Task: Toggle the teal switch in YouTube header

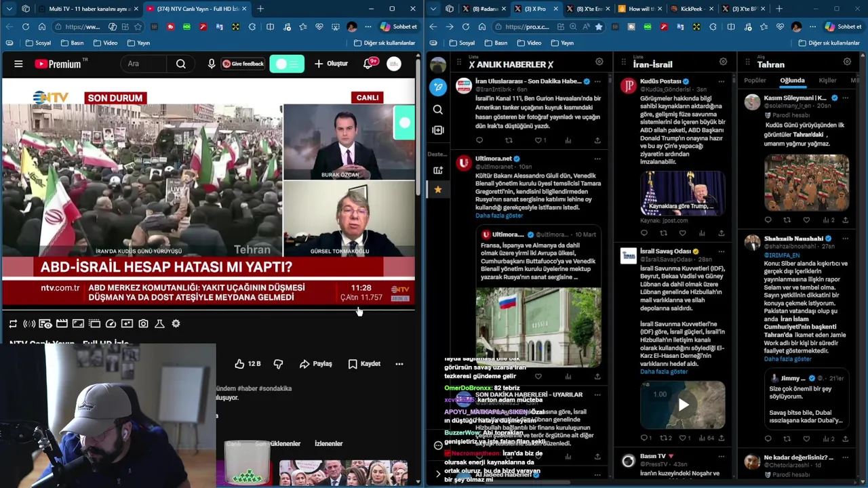Action: (287, 64)
